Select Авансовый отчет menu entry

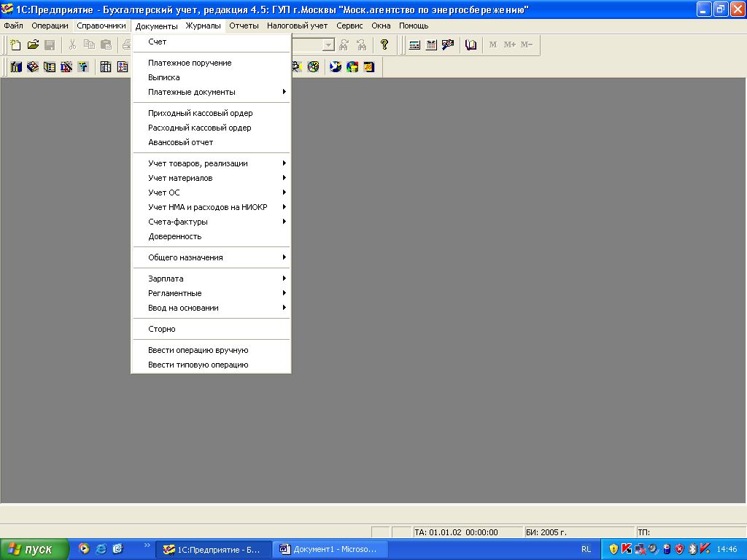pyautogui.click(x=211, y=142)
